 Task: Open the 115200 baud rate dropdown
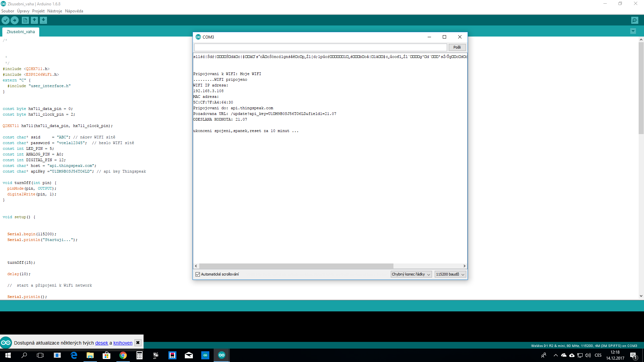click(x=450, y=274)
